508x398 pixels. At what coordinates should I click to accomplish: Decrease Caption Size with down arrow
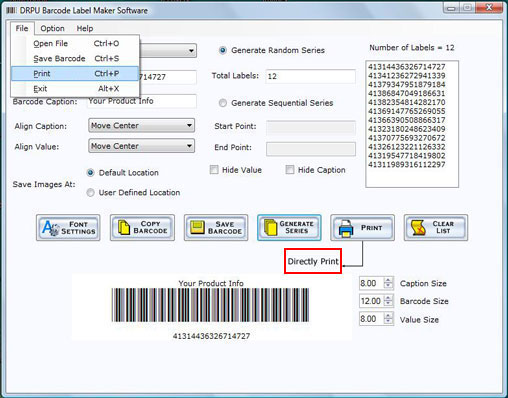tap(388, 286)
